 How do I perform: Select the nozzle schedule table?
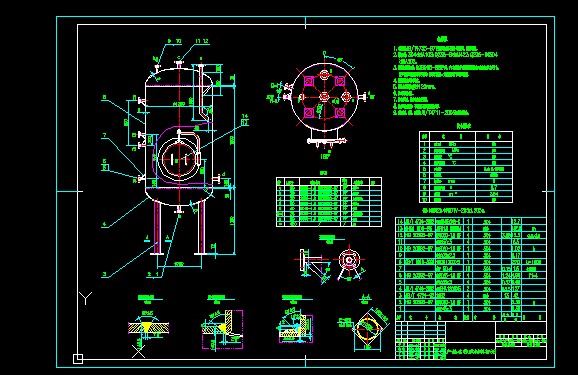tap(329, 202)
